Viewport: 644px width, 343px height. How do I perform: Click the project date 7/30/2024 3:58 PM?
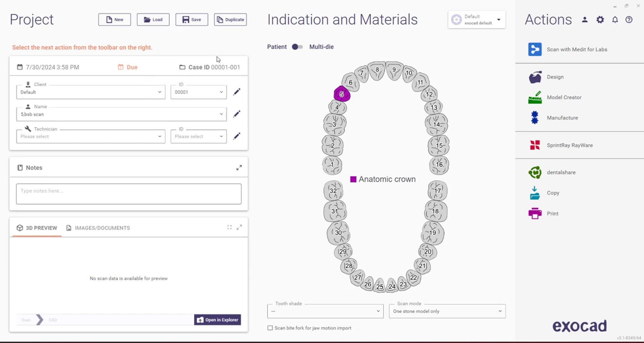click(x=48, y=67)
